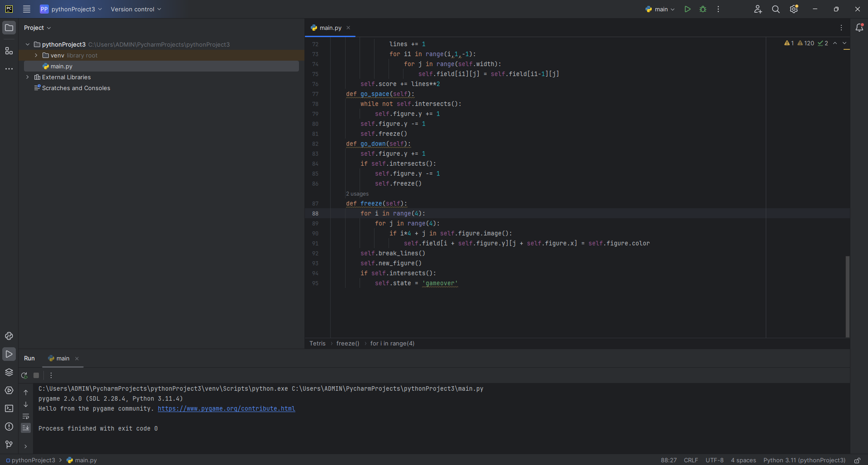Viewport: 868px width, 465px height.
Task: Rerun main in Run panel
Action: click(x=24, y=375)
